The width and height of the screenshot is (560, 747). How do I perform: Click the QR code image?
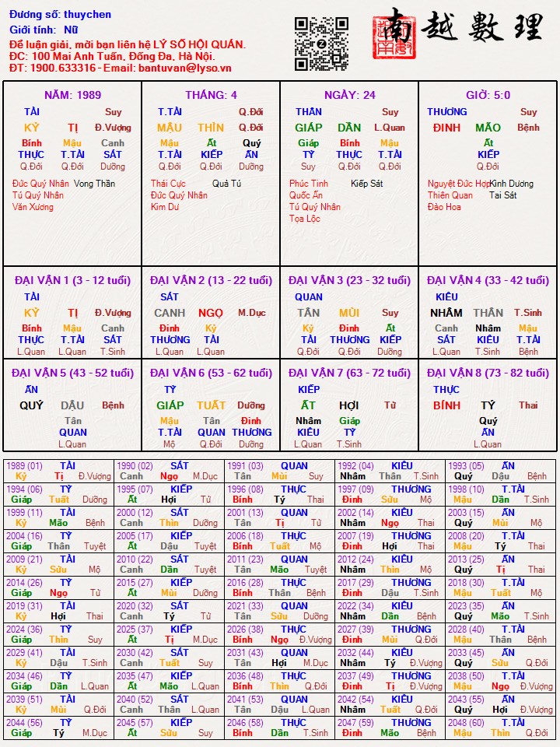pos(321,44)
